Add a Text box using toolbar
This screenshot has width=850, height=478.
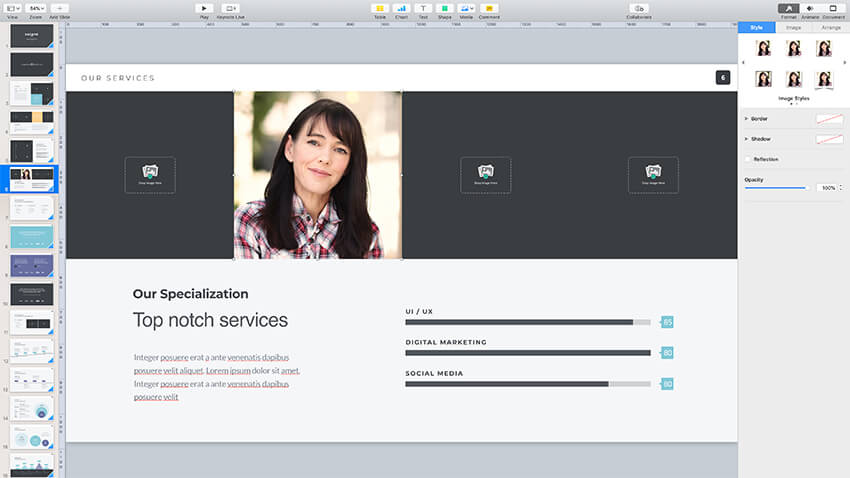point(423,8)
